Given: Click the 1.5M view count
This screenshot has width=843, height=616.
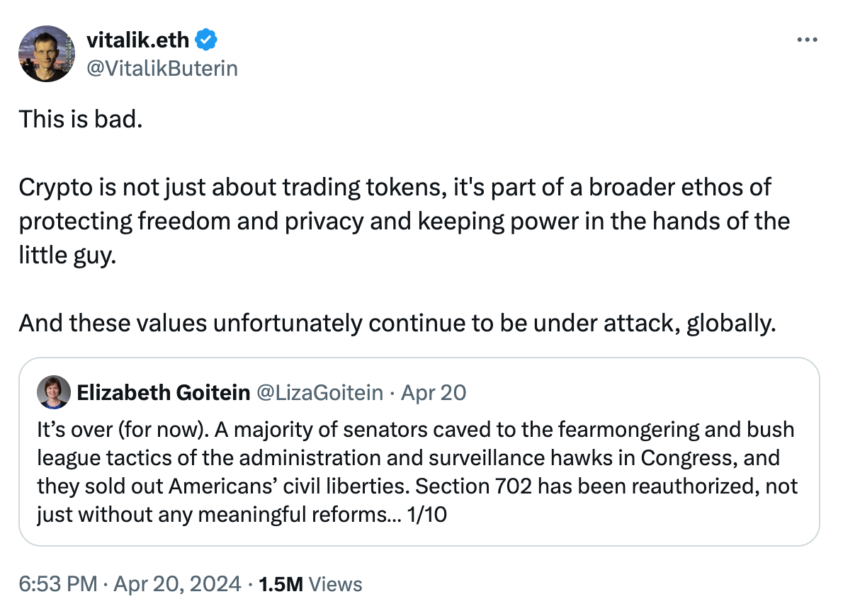Looking at the screenshot, I should click(x=281, y=584).
